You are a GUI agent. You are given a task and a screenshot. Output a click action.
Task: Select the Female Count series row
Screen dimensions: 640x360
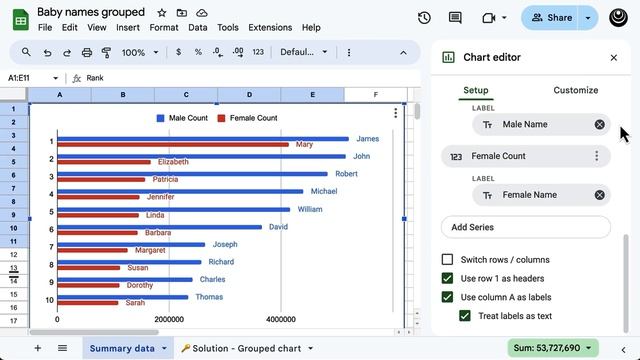pyautogui.click(x=526, y=156)
